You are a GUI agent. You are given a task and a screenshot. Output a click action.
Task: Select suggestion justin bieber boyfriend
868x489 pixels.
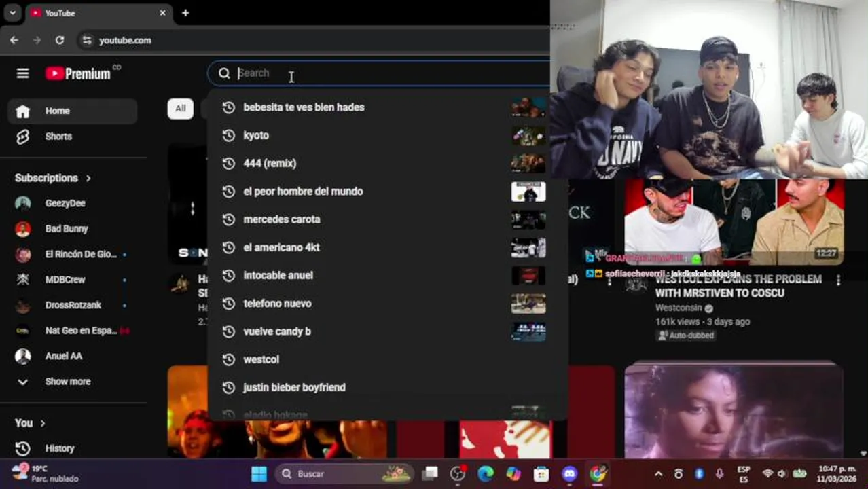(x=387, y=387)
